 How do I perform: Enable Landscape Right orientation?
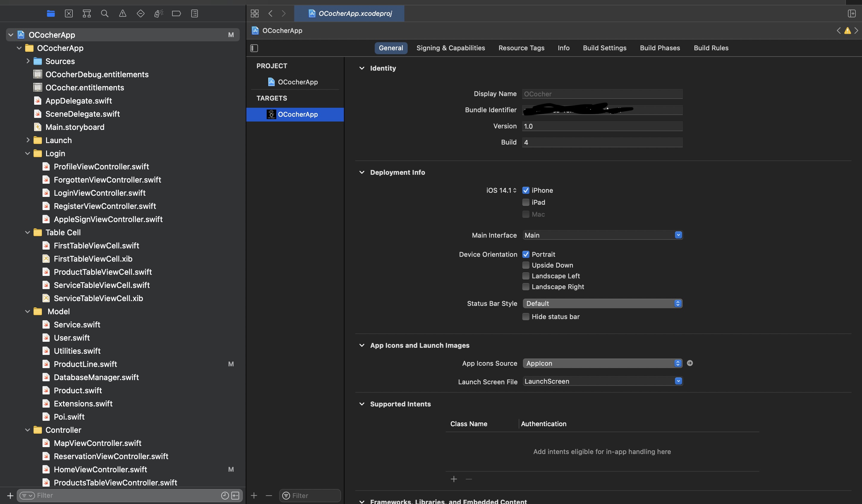pos(526,286)
